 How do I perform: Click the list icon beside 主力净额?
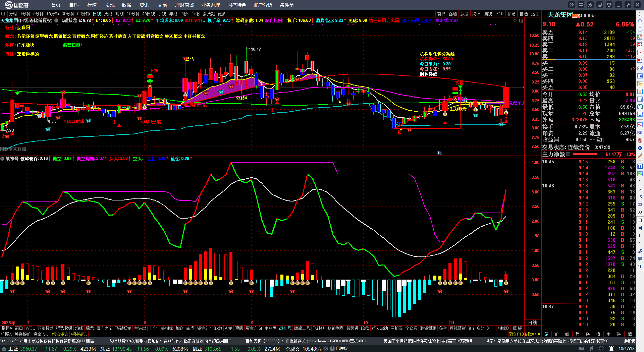[568, 154]
